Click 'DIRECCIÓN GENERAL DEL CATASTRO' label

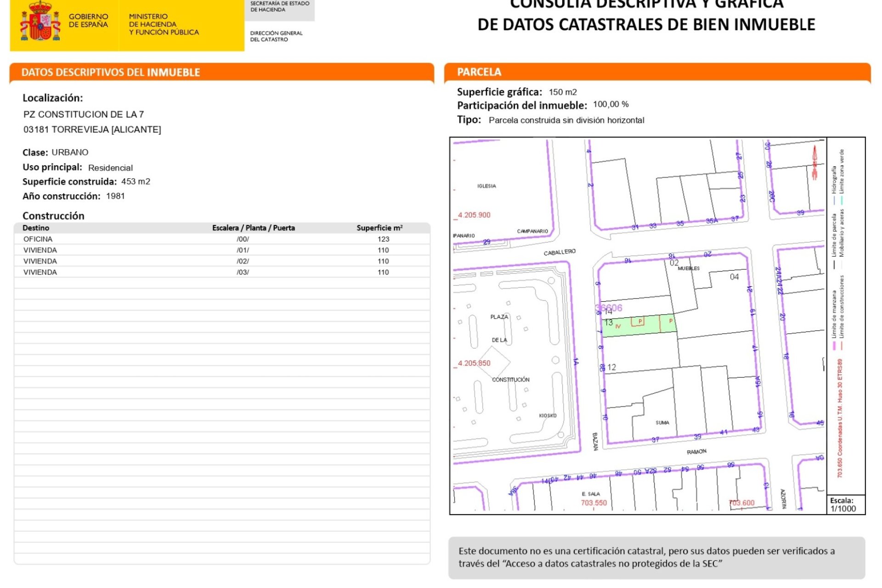[x=276, y=36]
